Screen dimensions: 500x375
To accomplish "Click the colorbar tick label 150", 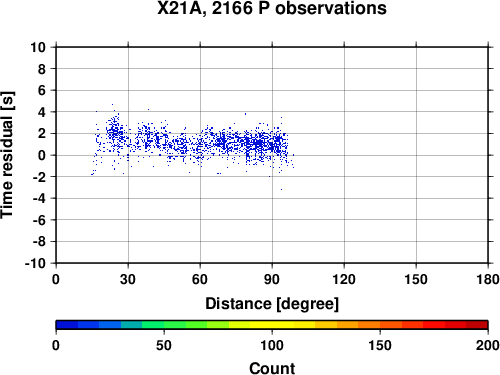I will (x=380, y=345).
